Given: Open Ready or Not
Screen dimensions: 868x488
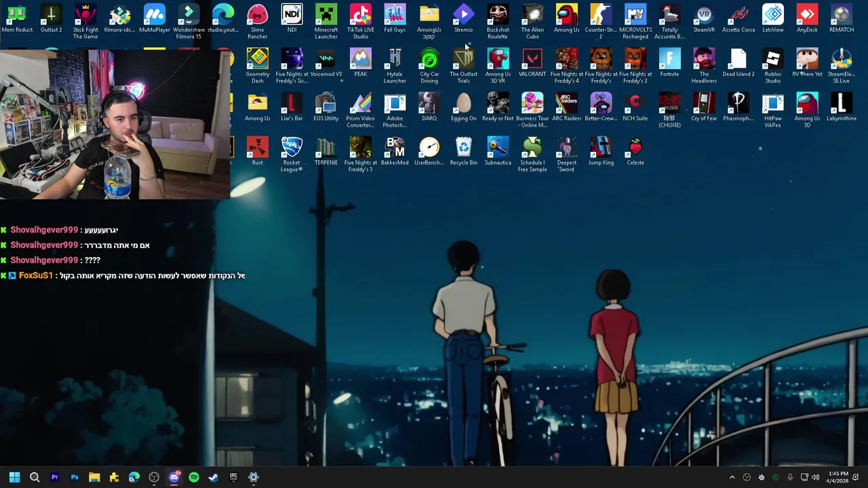Looking at the screenshot, I should click(x=498, y=107).
